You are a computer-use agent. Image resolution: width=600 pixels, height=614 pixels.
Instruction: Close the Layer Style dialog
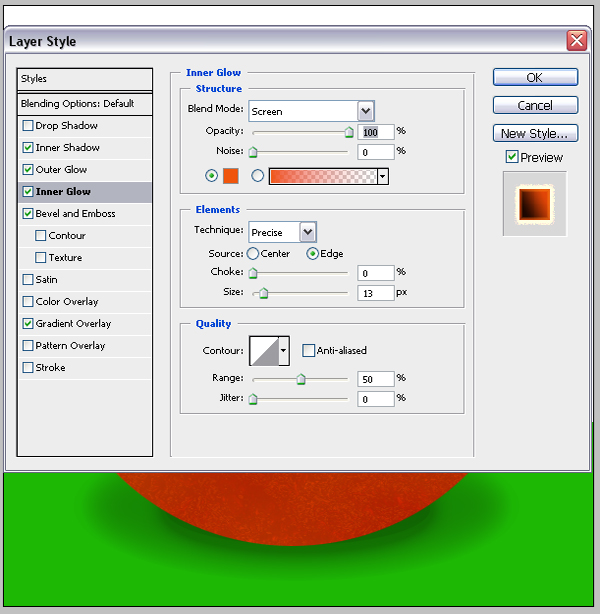[x=577, y=41]
